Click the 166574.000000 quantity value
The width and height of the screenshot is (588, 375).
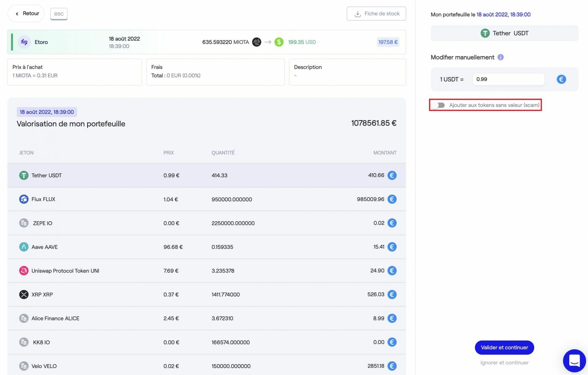(230, 342)
